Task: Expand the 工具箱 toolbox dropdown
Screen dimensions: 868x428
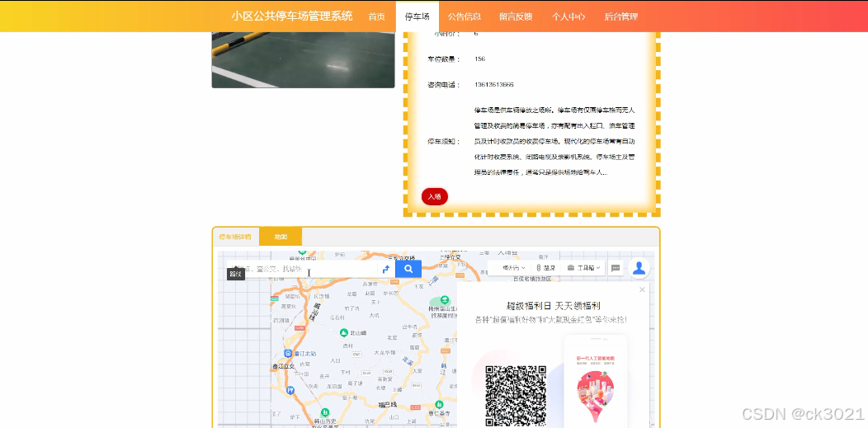Action: (x=584, y=268)
